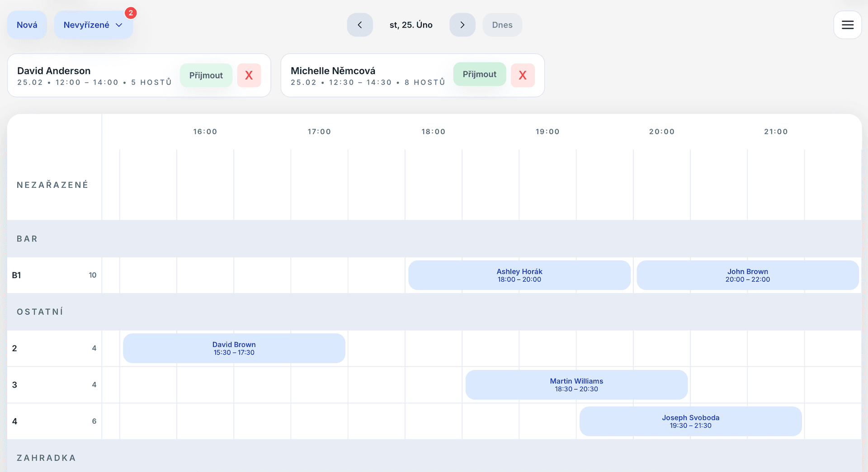Select David Brown's 15:30 booking
Image resolution: width=868 pixels, height=472 pixels.
[234, 348]
